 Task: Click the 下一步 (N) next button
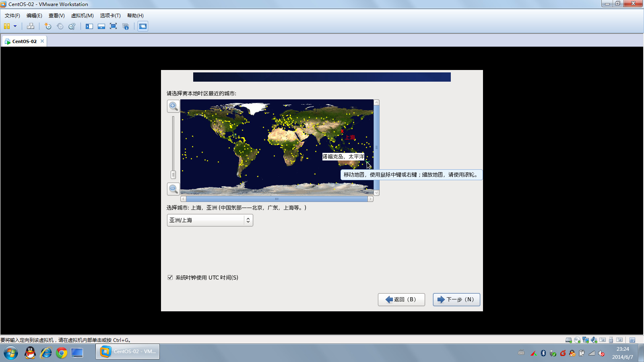(456, 299)
